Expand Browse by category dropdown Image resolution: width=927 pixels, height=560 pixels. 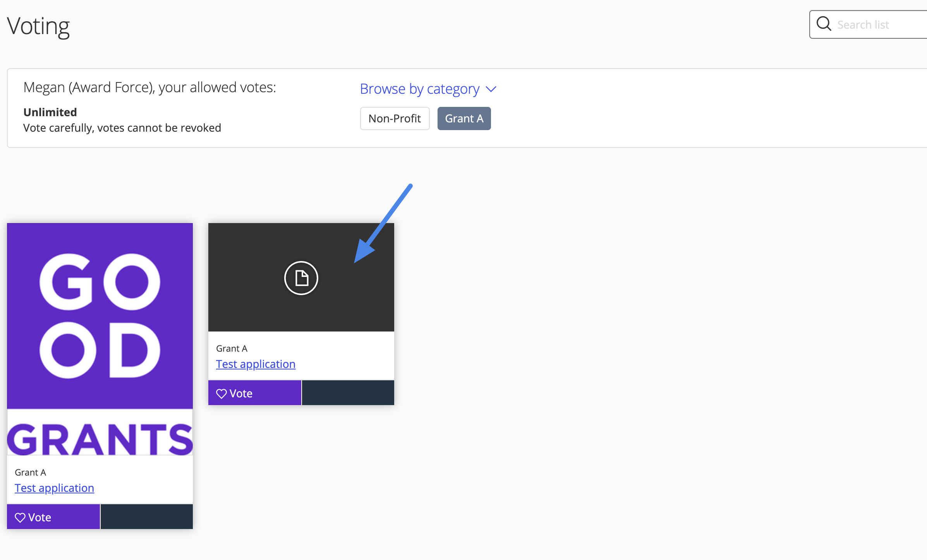pos(428,89)
